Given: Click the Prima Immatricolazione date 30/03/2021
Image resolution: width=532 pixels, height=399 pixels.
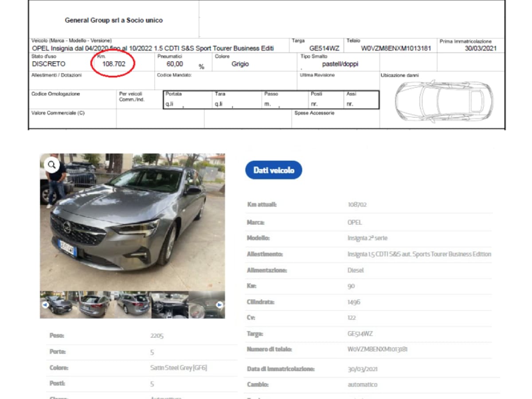Looking at the screenshot, I should point(481,48).
